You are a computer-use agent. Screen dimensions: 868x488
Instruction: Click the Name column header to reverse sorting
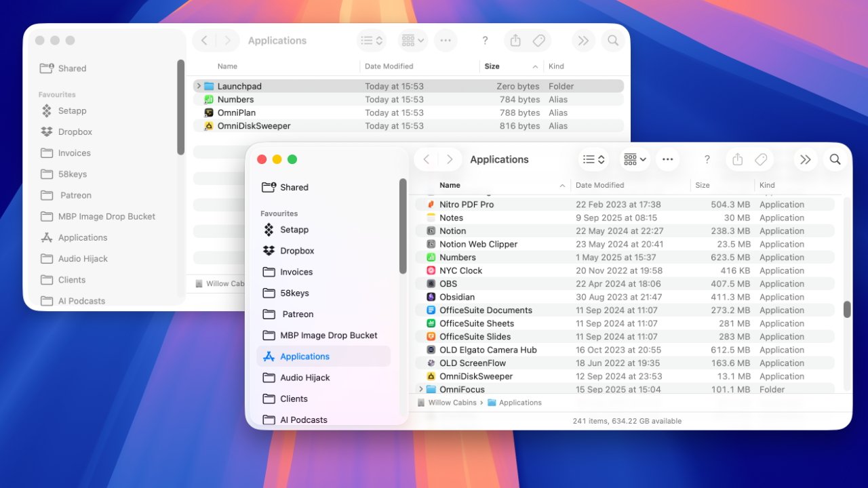coord(450,184)
